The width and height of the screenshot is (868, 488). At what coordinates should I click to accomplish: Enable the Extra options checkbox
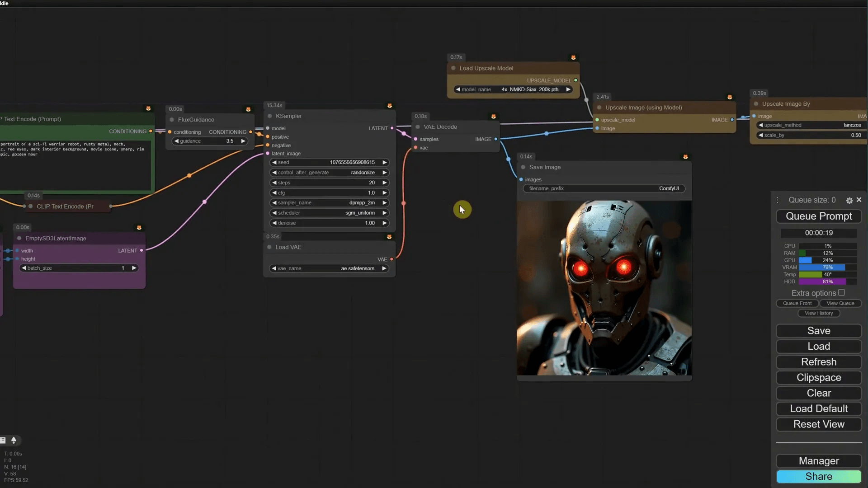click(841, 293)
